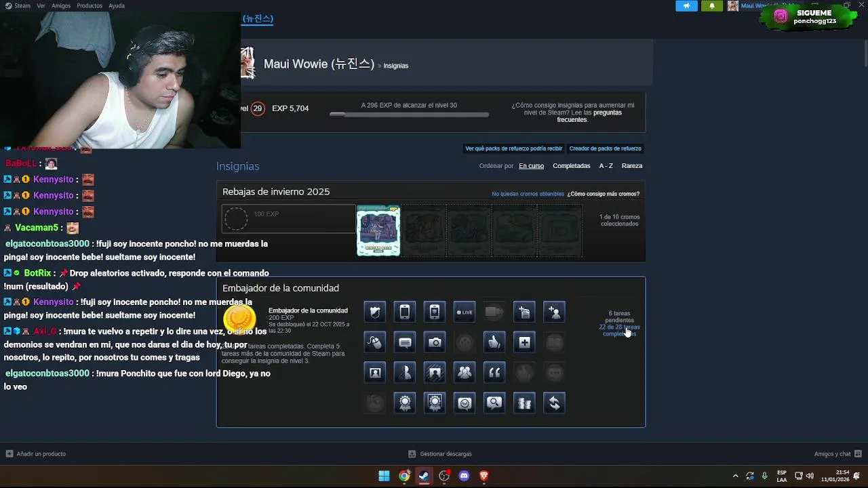Click the magnifier search bubble task icon

[x=494, y=403]
